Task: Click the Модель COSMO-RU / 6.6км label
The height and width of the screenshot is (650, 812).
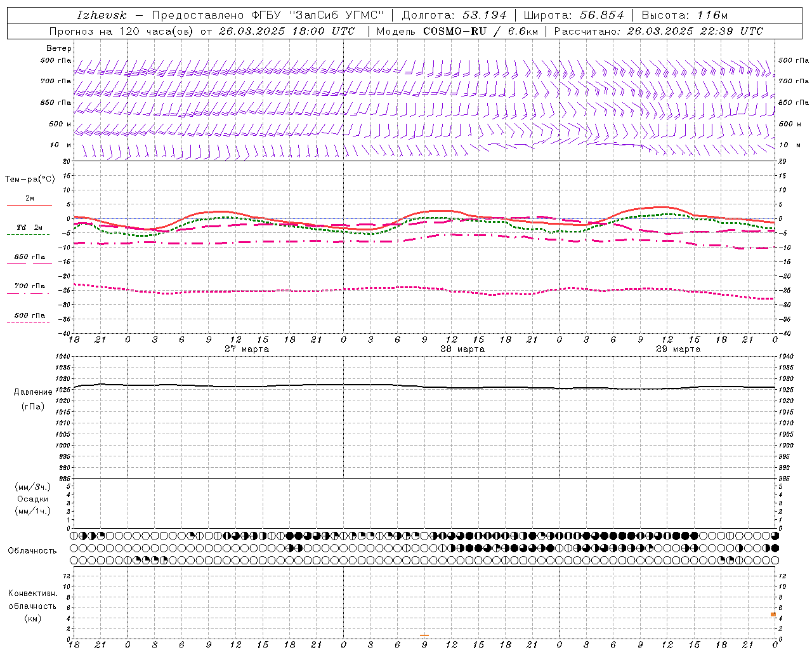Action: [x=457, y=31]
